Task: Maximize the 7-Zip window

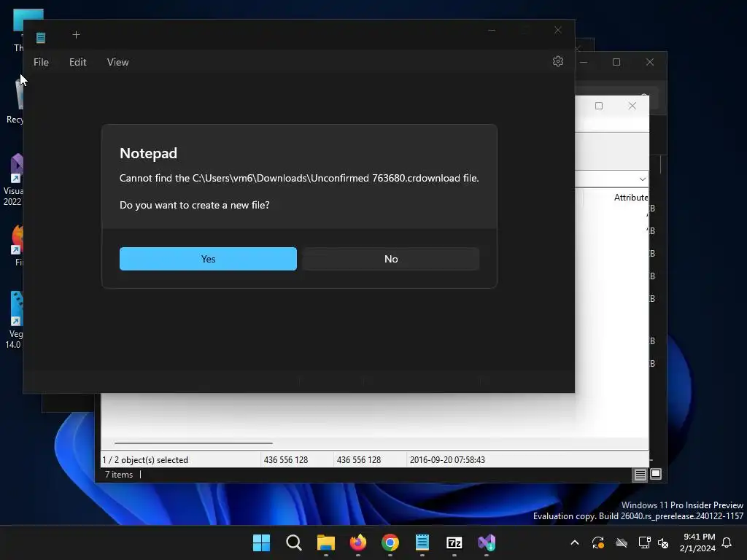Action: (599, 106)
